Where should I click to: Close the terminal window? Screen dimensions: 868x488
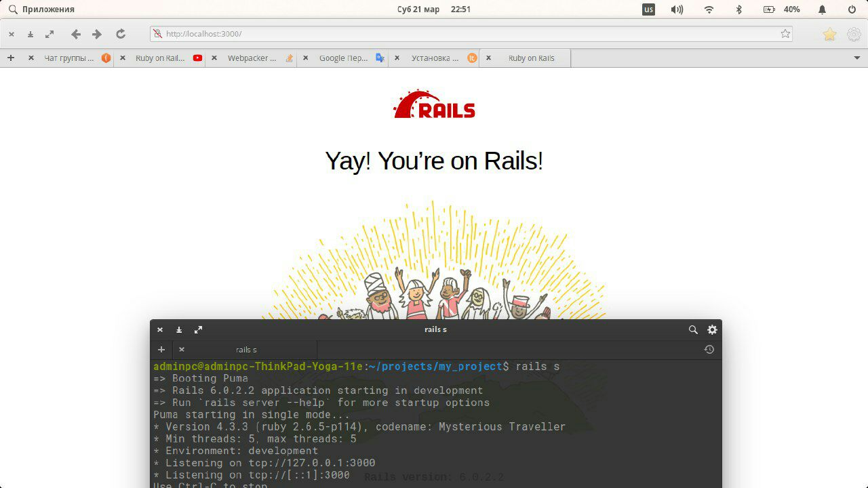pos(160,330)
